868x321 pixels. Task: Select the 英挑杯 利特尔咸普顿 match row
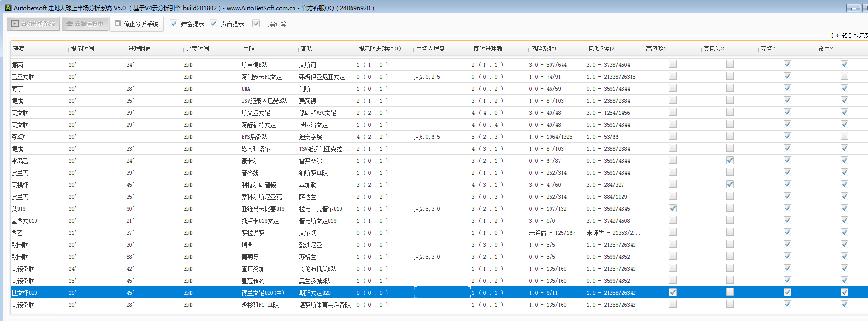(x=258, y=185)
